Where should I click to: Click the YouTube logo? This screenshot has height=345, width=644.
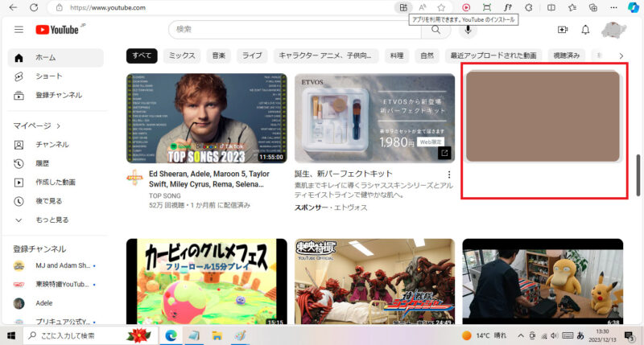(x=57, y=30)
